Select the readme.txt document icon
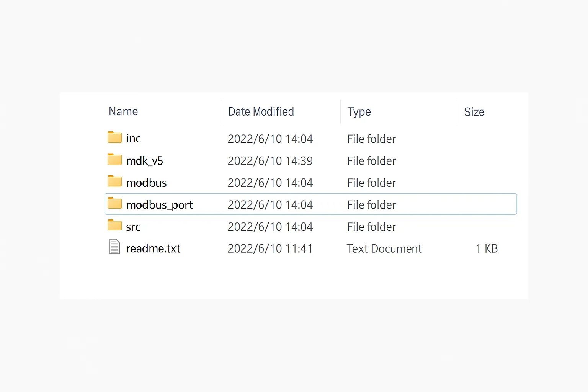This screenshot has width=588, height=392. (x=114, y=247)
